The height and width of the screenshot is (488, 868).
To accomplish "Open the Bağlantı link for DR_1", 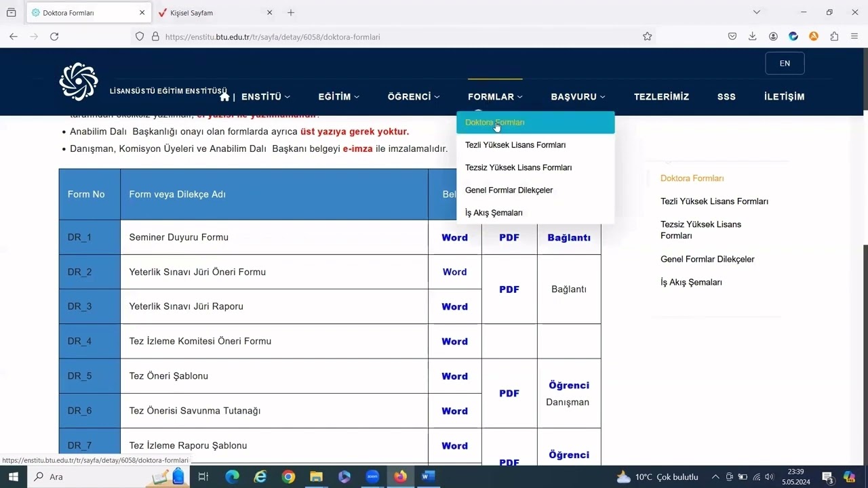I will [569, 238].
